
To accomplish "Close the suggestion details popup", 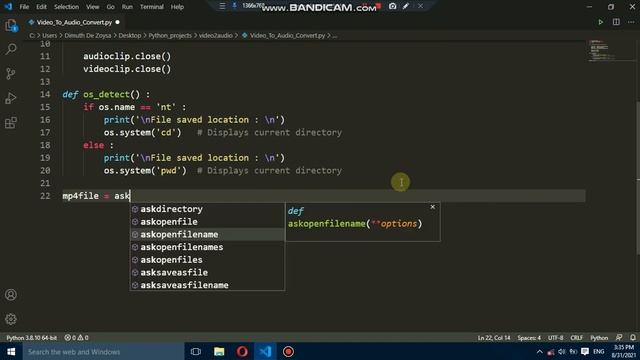I will 433,207.
